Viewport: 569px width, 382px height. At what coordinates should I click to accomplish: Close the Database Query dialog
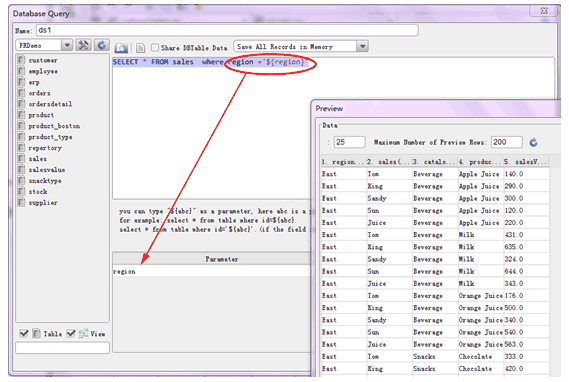point(544,11)
